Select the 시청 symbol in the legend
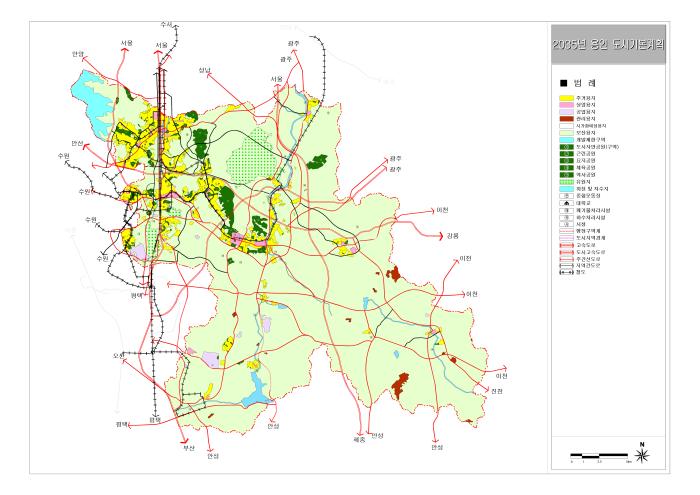The height and width of the screenshot is (495, 700). 566,223
